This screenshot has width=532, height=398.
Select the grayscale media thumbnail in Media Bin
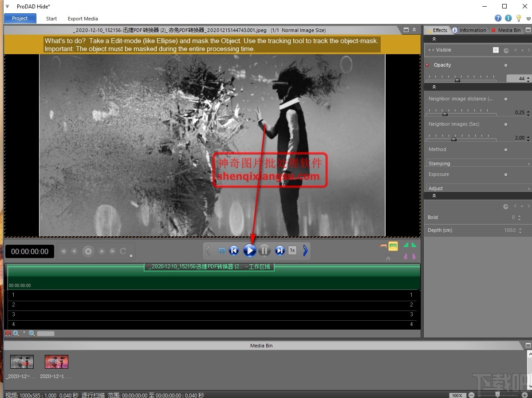pos(22,362)
